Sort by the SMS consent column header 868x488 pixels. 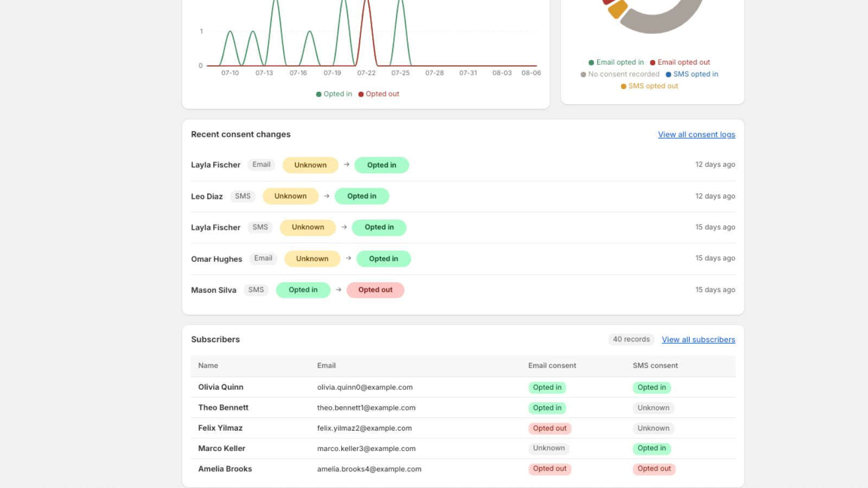click(655, 365)
